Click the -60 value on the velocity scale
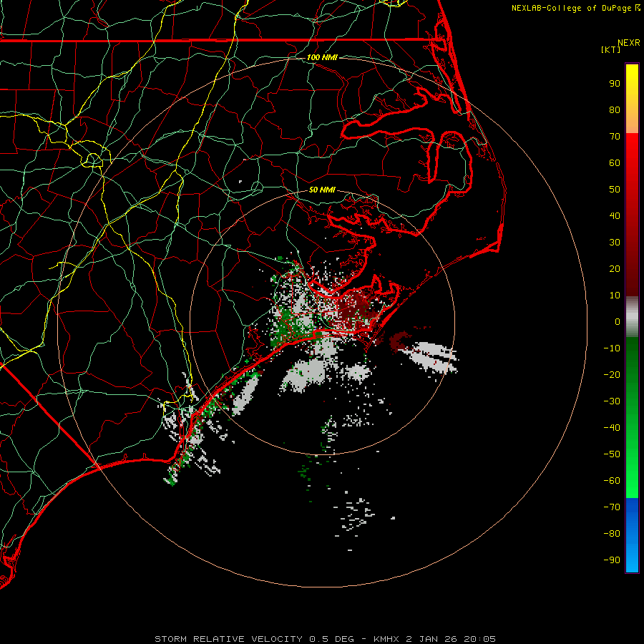 click(x=612, y=481)
